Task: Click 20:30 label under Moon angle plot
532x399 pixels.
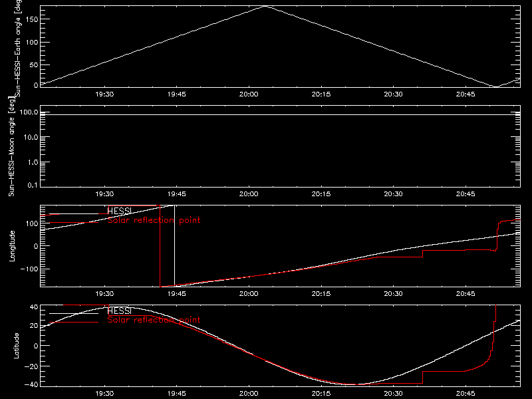Action: click(x=393, y=194)
